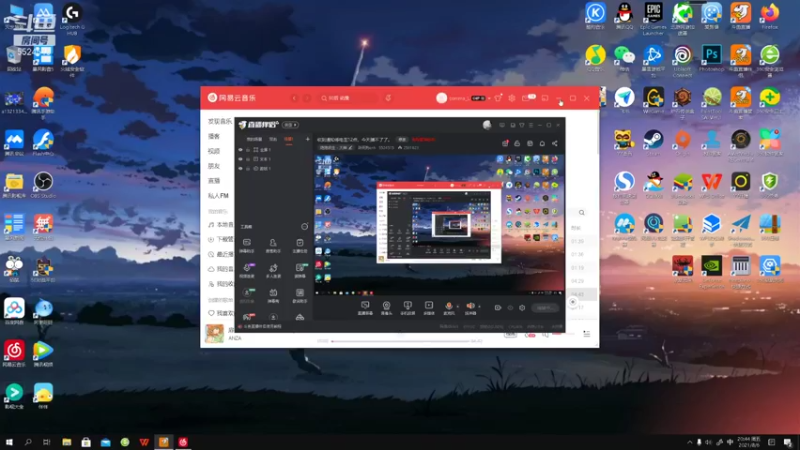
Task: Open now-playing album cover thumbnail in NetEase
Action: coord(214,334)
